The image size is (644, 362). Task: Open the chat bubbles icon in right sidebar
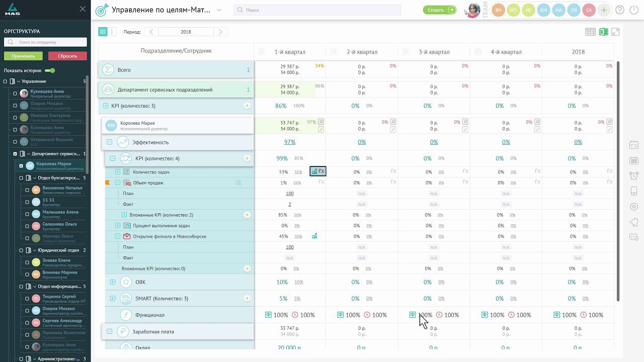pyautogui.click(x=634, y=237)
